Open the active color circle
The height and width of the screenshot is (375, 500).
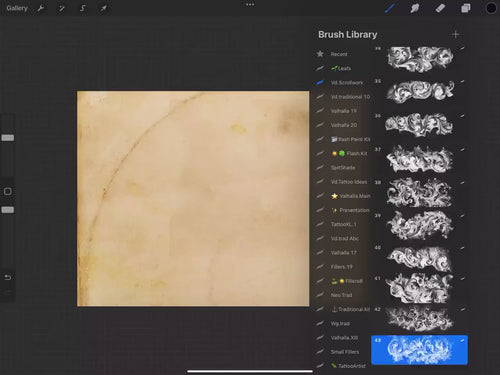(x=491, y=8)
